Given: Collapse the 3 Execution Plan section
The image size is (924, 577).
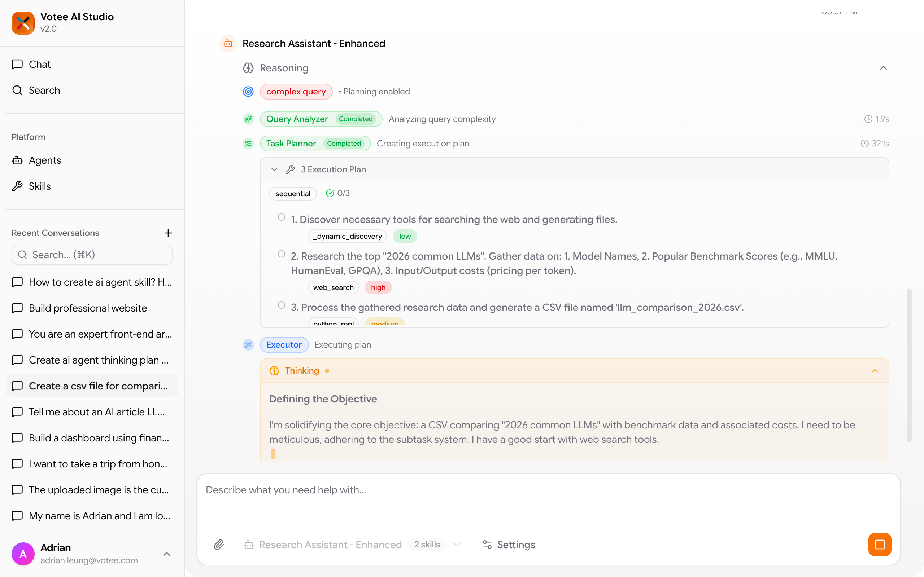Looking at the screenshot, I should tap(274, 169).
